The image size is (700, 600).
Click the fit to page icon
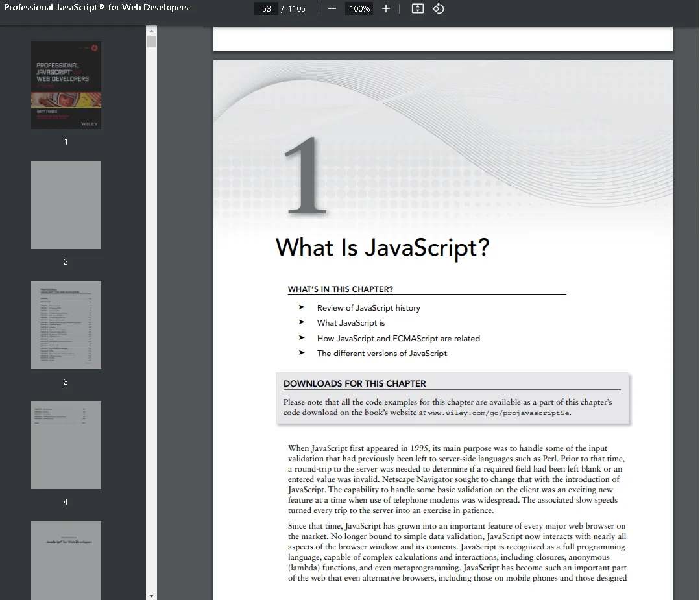pos(418,8)
